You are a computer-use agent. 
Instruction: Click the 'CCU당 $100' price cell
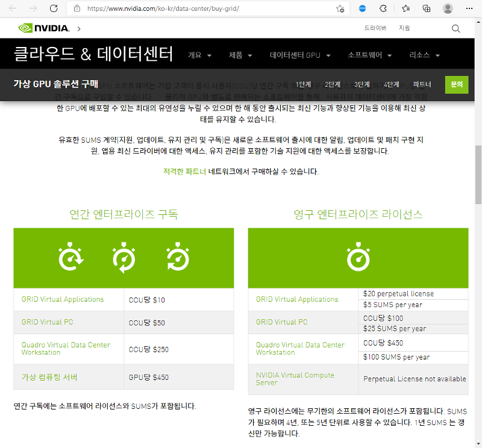tap(413, 318)
